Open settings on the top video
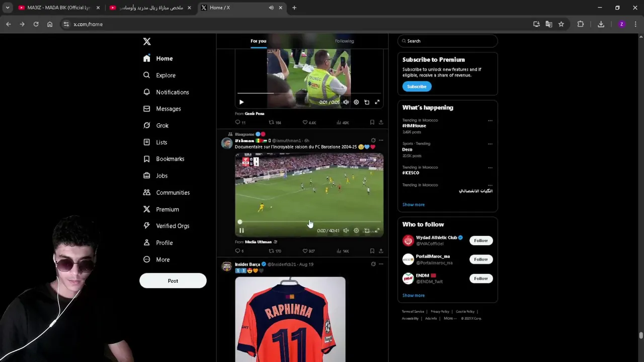The width and height of the screenshot is (644, 362). [x=356, y=102]
